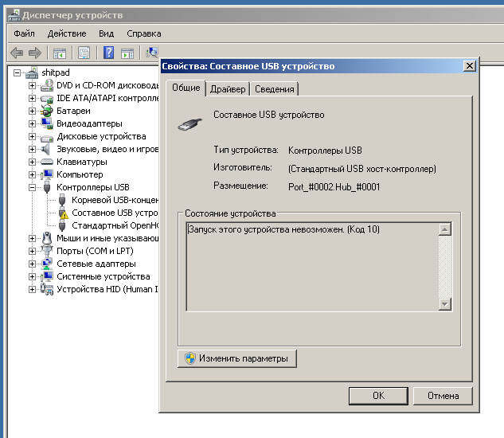Image resolution: width=504 pixels, height=438 pixels.
Task: Click the Отмена button
Action: (443, 395)
